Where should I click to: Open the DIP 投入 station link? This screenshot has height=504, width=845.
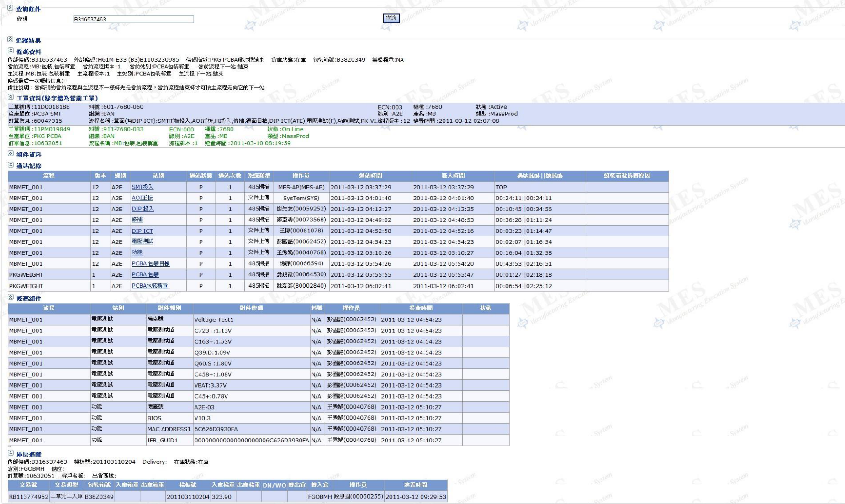(x=143, y=209)
